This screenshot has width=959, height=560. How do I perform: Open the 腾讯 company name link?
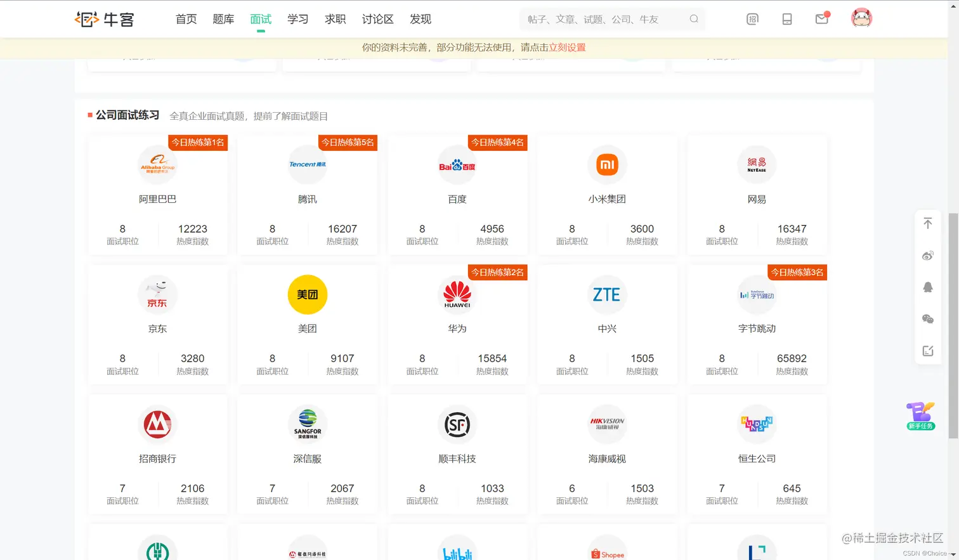[x=308, y=199]
